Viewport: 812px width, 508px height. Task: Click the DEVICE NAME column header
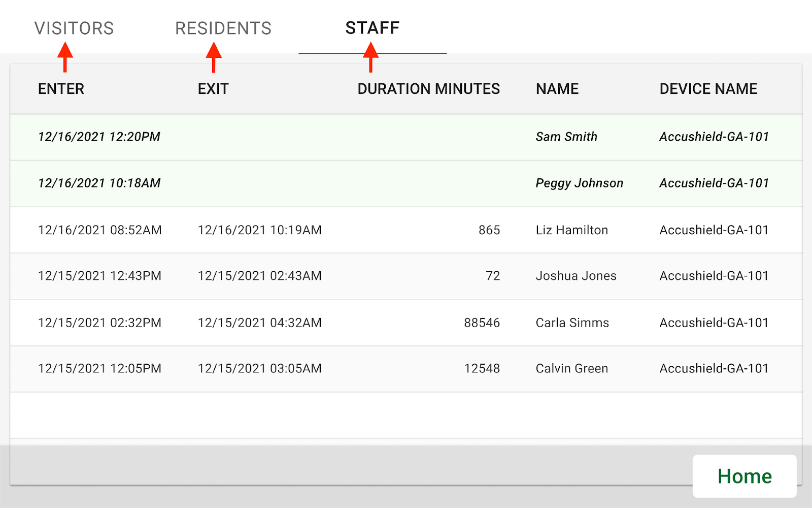tap(708, 89)
